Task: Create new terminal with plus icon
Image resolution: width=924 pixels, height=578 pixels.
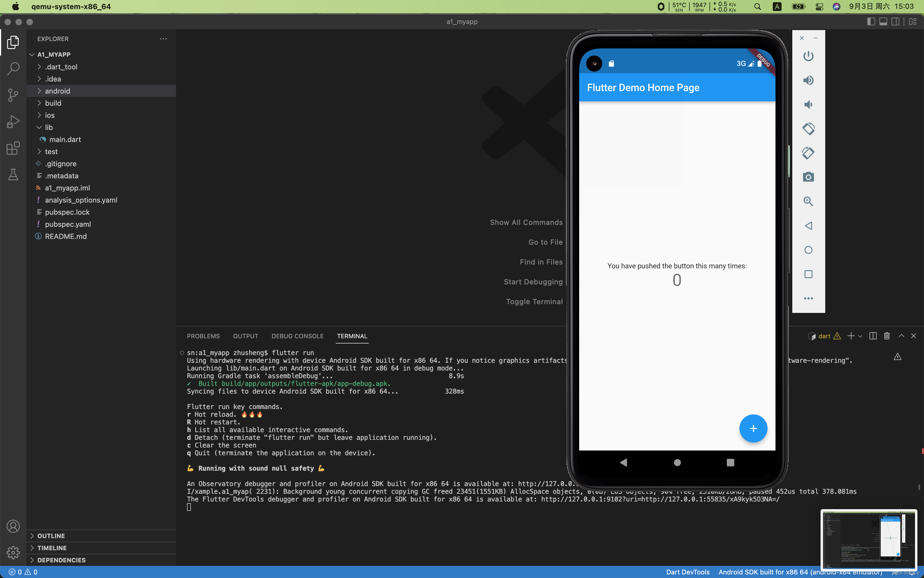Action: pyautogui.click(x=851, y=336)
